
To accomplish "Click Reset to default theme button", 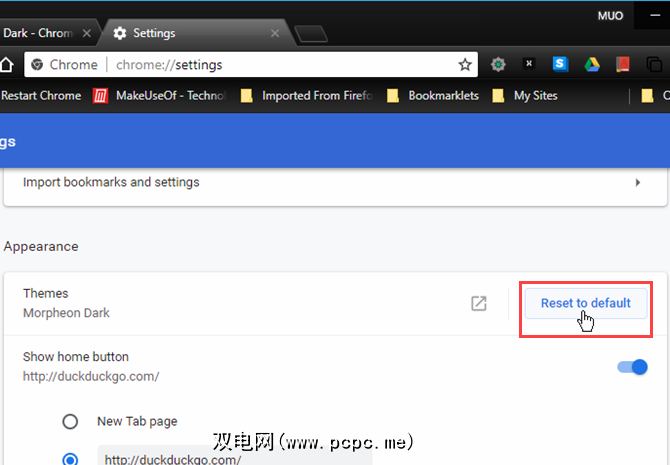I will click(586, 303).
